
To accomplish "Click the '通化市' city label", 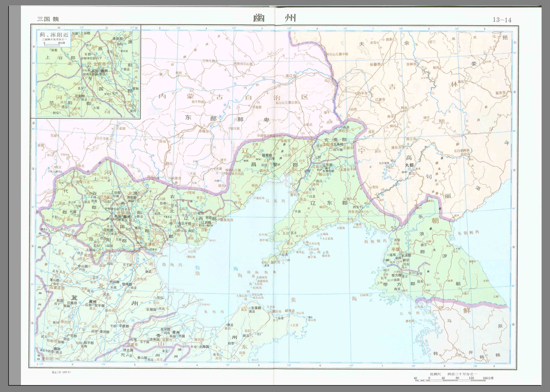I will coord(396,147).
